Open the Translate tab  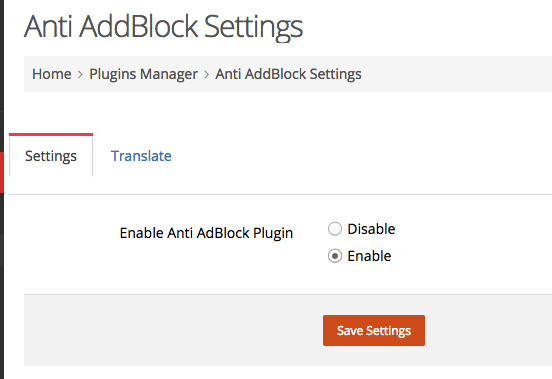[141, 156]
